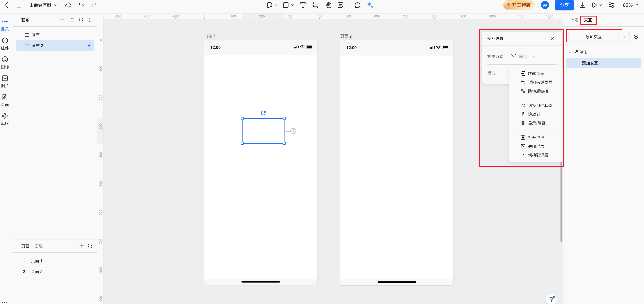644x304 pixels.
Task: Select the 画布 canvas item
Action: (55, 35)
